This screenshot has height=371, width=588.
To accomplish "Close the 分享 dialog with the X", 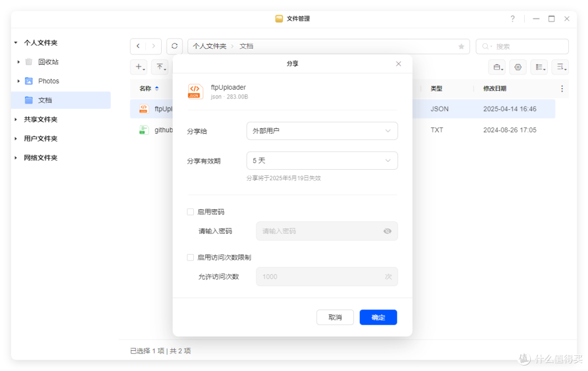I will [398, 64].
